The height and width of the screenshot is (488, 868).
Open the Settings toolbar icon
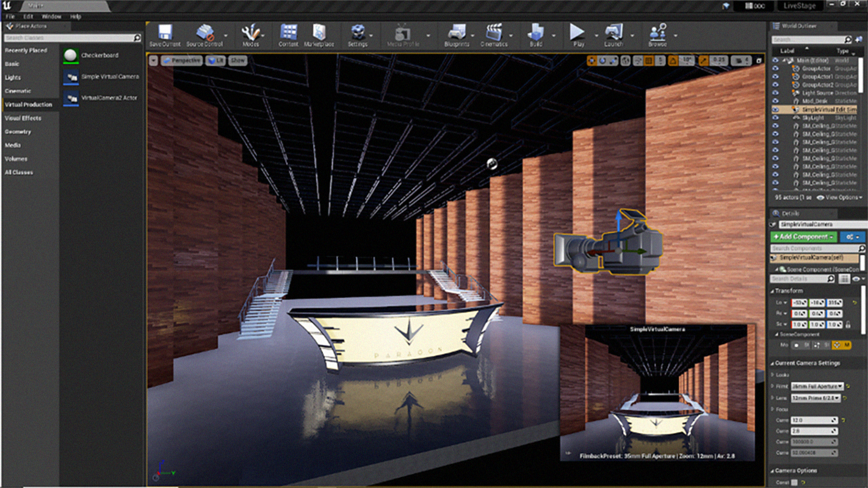pyautogui.click(x=358, y=32)
